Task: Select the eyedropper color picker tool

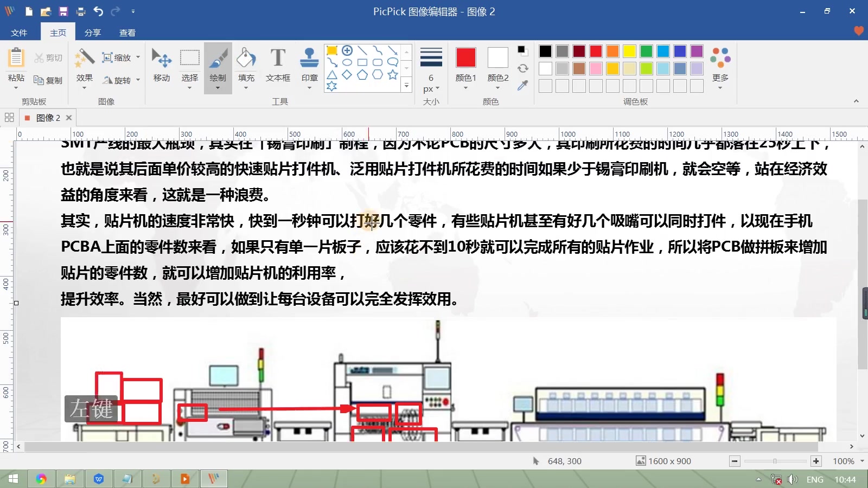Action: pyautogui.click(x=522, y=86)
